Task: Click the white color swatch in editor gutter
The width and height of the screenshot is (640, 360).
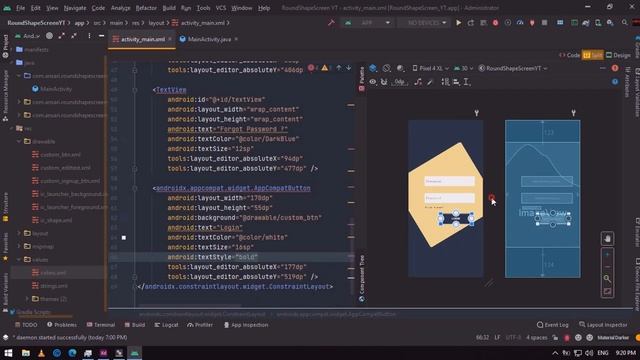Action: pos(124,238)
